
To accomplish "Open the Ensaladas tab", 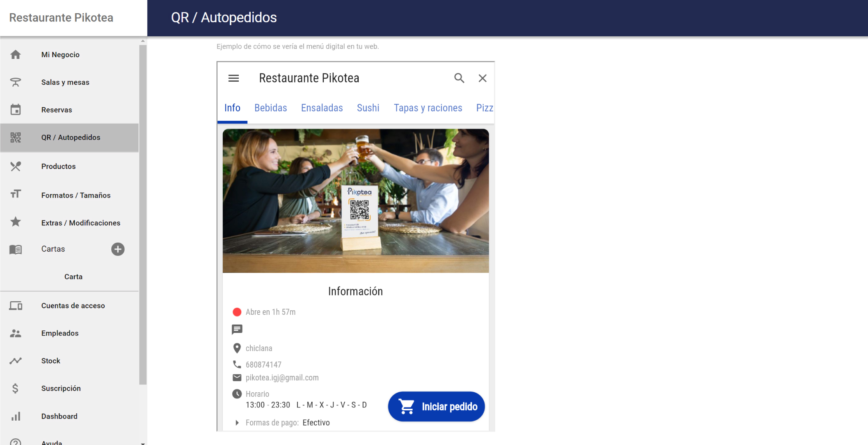I will tap(322, 108).
